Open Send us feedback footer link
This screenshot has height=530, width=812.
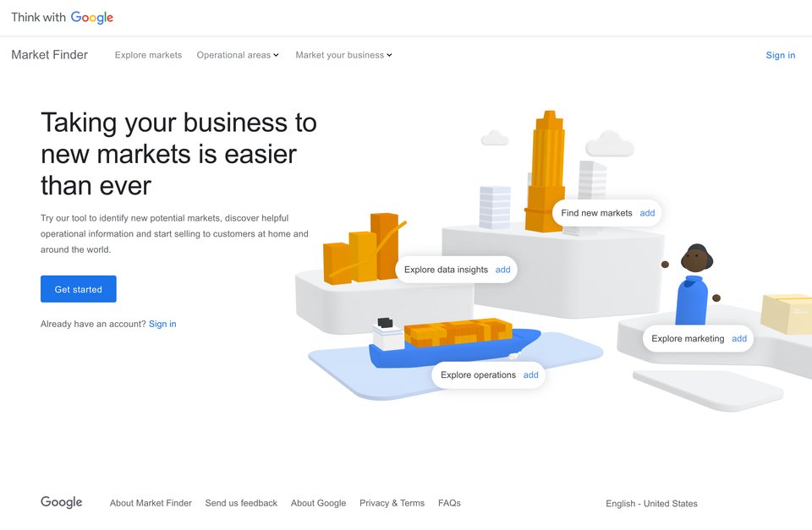[241, 503]
